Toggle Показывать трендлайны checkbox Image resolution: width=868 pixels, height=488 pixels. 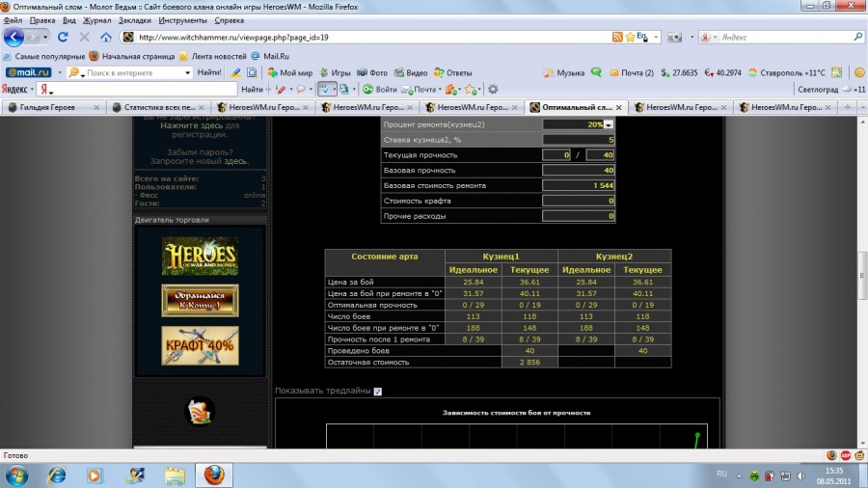coord(377,392)
